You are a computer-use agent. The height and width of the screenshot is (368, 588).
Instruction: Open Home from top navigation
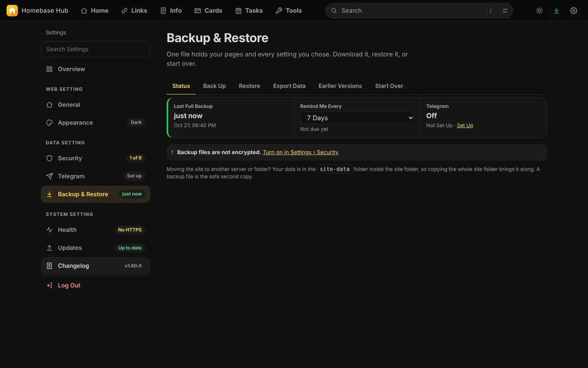[95, 11]
